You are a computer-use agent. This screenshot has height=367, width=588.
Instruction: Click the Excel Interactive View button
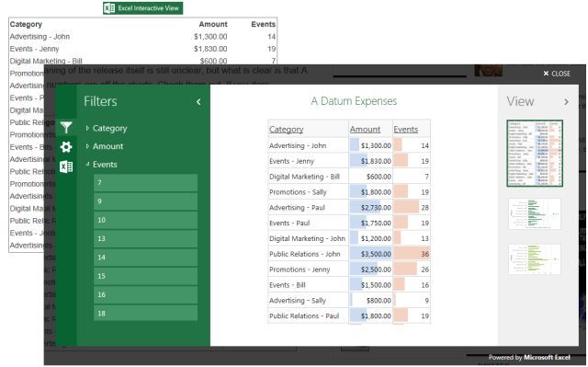point(143,8)
